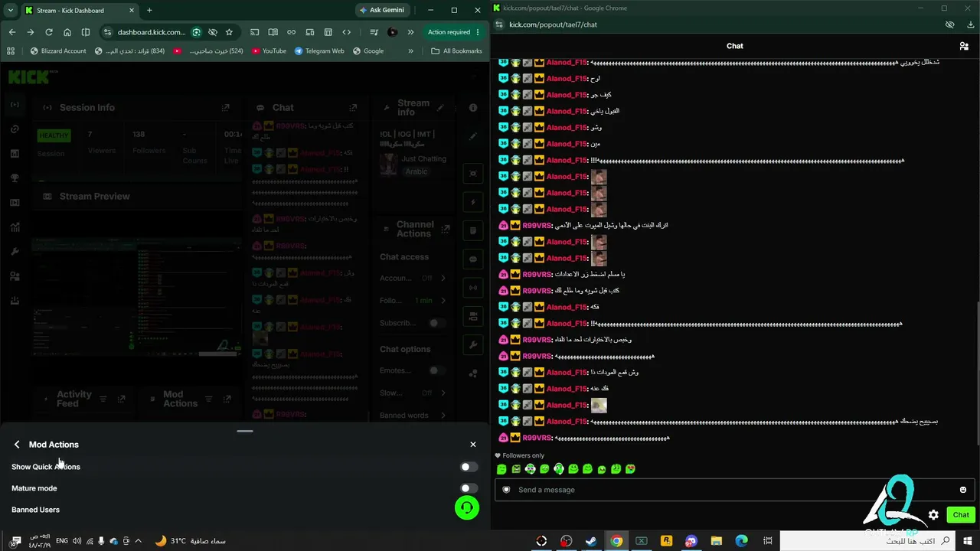Open the All Bookmarks folder
980x551 pixels.
(457, 51)
